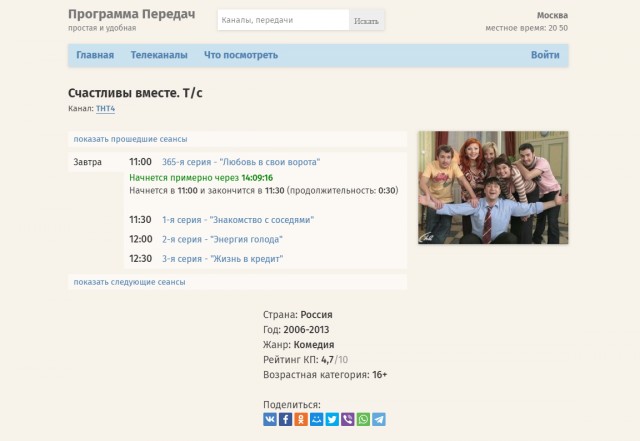Click the Искать search button
640x441 pixels.
pyautogui.click(x=366, y=20)
